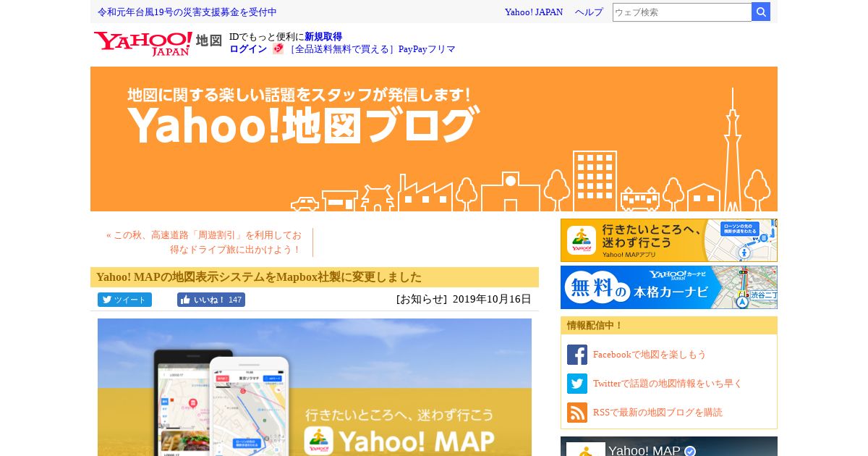Open the Yahoo! JAPAN top link
Viewport: 868px width, 456px height.
pyautogui.click(x=534, y=12)
